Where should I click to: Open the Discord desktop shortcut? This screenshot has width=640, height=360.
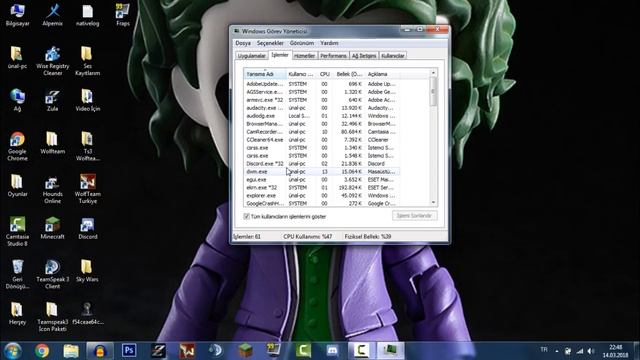pos(87,228)
